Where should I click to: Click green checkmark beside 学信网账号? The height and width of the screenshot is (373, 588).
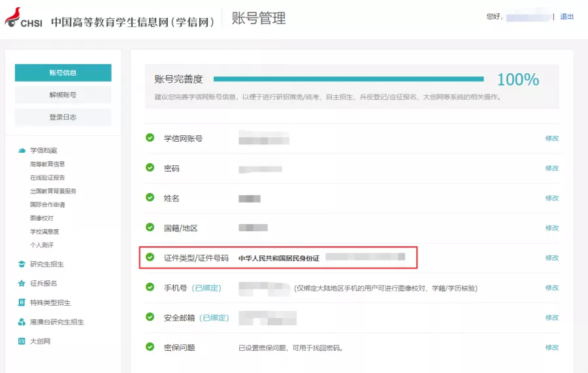click(x=150, y=138)
